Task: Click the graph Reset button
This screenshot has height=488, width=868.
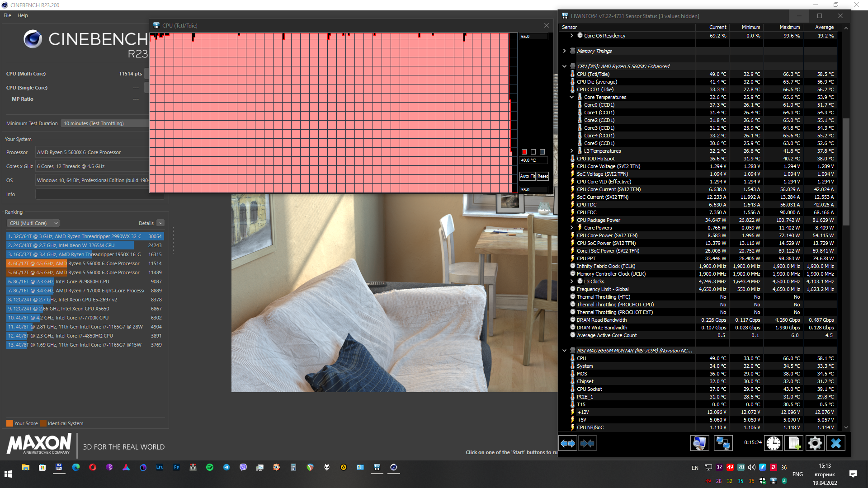Action: coord(542,176)
